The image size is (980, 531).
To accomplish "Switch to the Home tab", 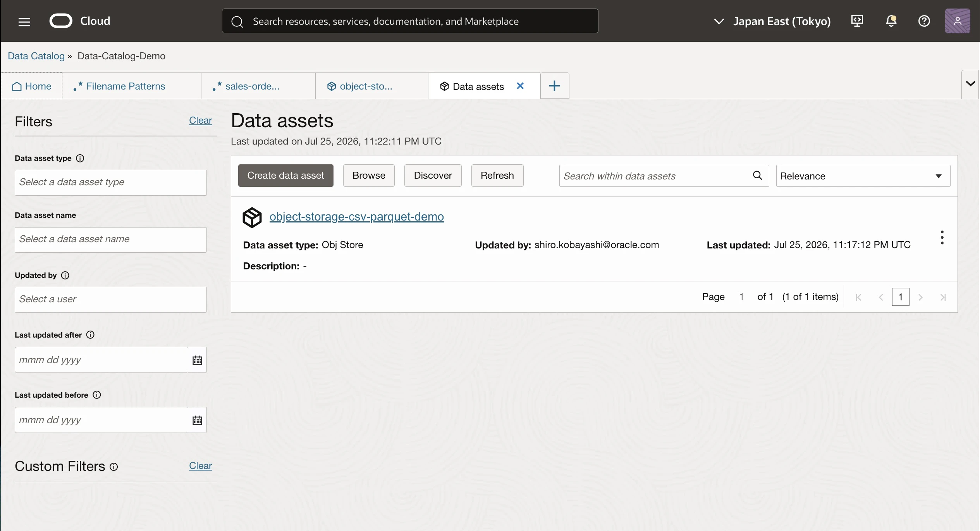I will pyautogui.click(x=32, y=86).
